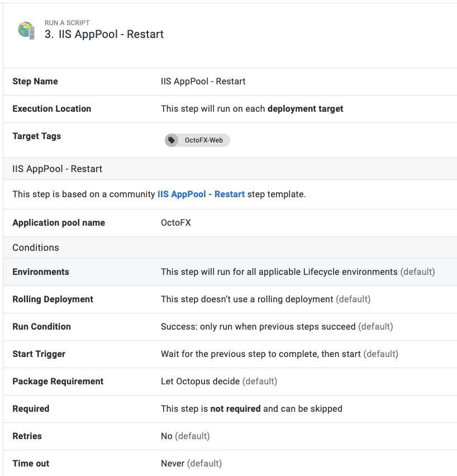Screen dimensions: 457x476
Task: Click the globe server step icon
Action: (x=26, y=31)
